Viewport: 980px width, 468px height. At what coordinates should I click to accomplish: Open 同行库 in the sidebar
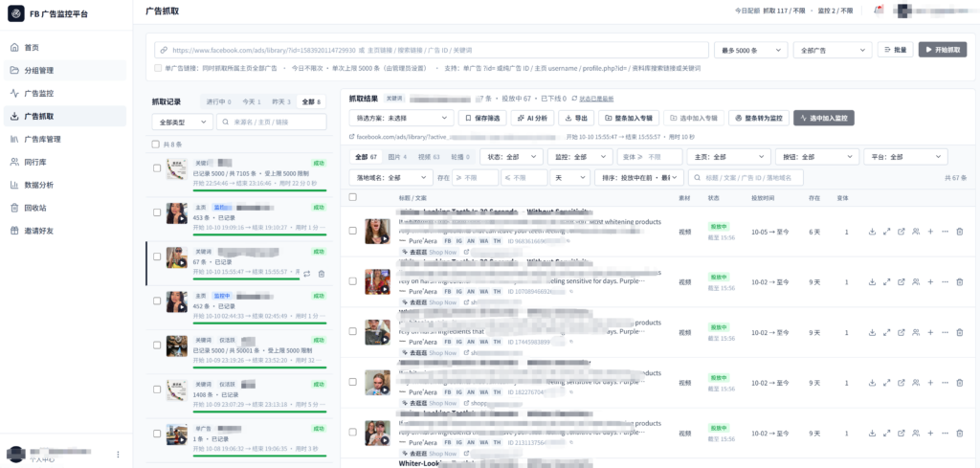point(66,162)
